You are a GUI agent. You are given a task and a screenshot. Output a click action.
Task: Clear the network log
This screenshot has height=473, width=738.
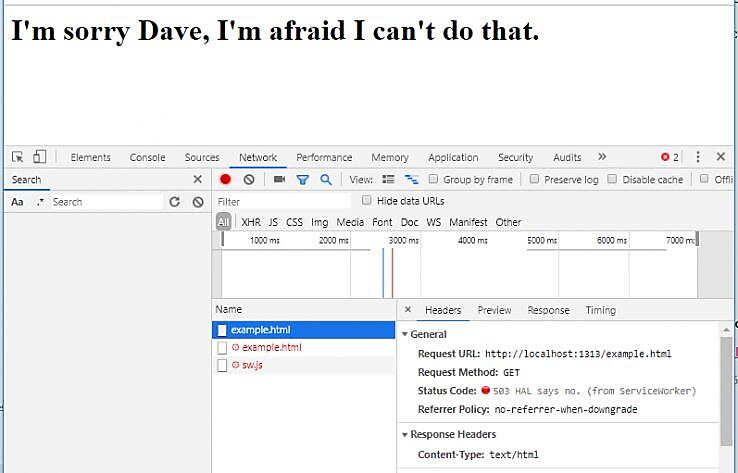pos(249,180)
